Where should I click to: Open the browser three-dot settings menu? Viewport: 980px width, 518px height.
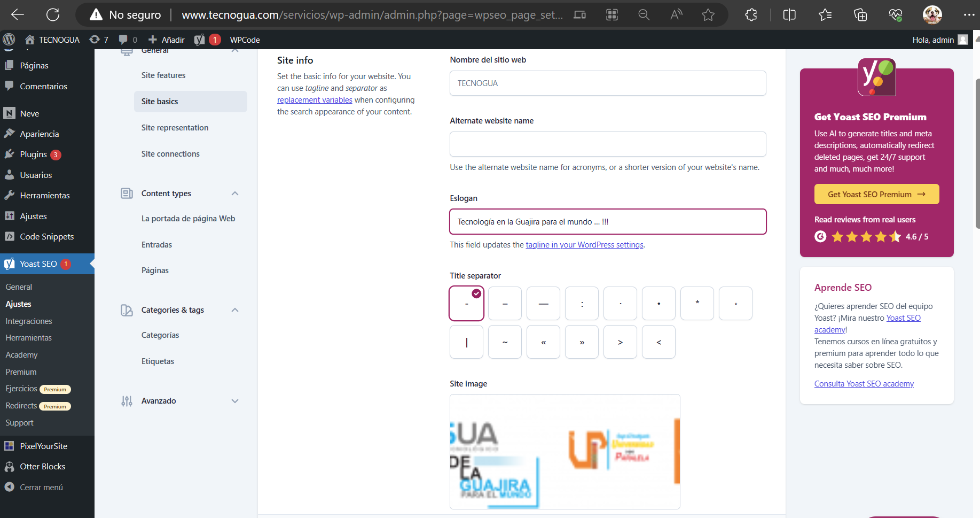point(969,15)
